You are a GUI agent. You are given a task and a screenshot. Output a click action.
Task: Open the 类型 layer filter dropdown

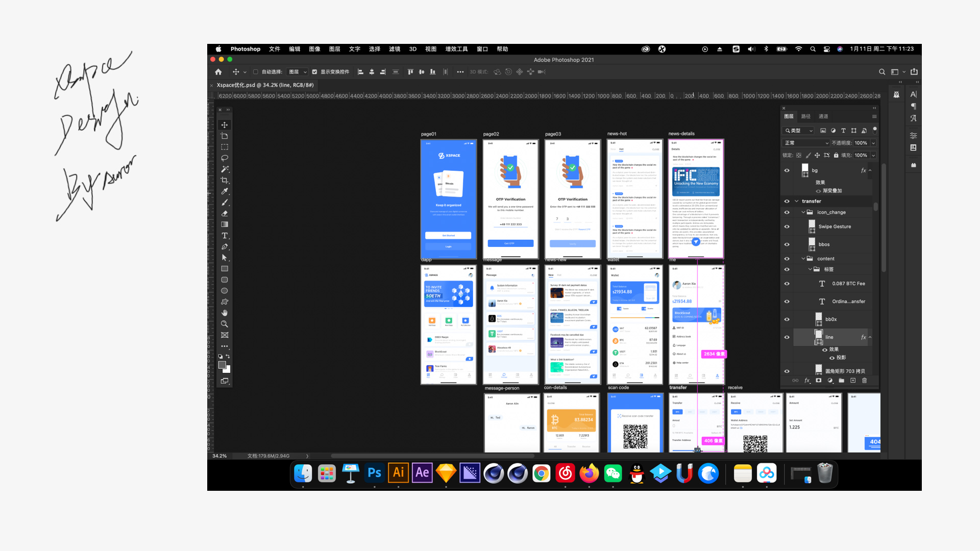point(799,131)
